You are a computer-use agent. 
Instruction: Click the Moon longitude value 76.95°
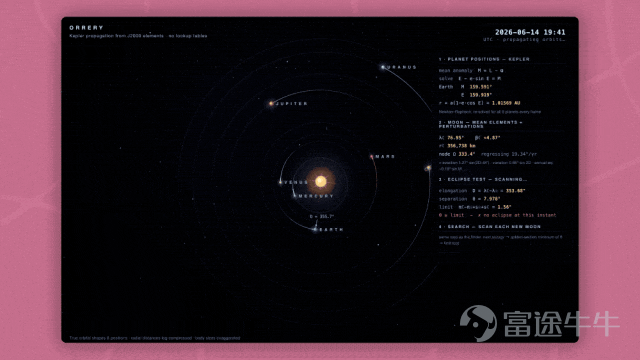click(456, 138)
